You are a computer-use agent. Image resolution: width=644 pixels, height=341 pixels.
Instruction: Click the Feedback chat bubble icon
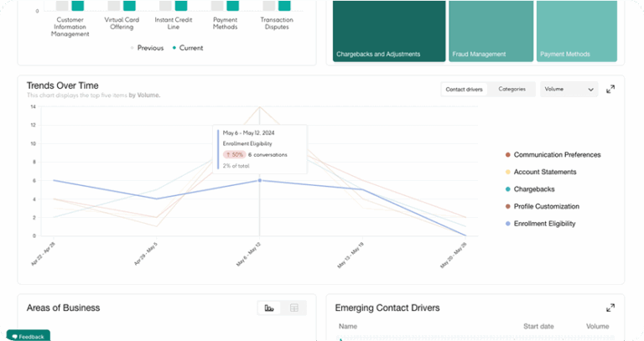click(14, 336)
